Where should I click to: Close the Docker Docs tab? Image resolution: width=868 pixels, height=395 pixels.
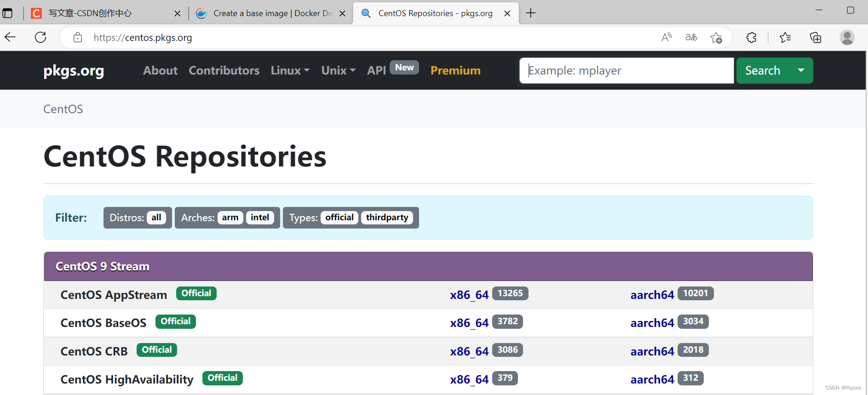[342, 13]
